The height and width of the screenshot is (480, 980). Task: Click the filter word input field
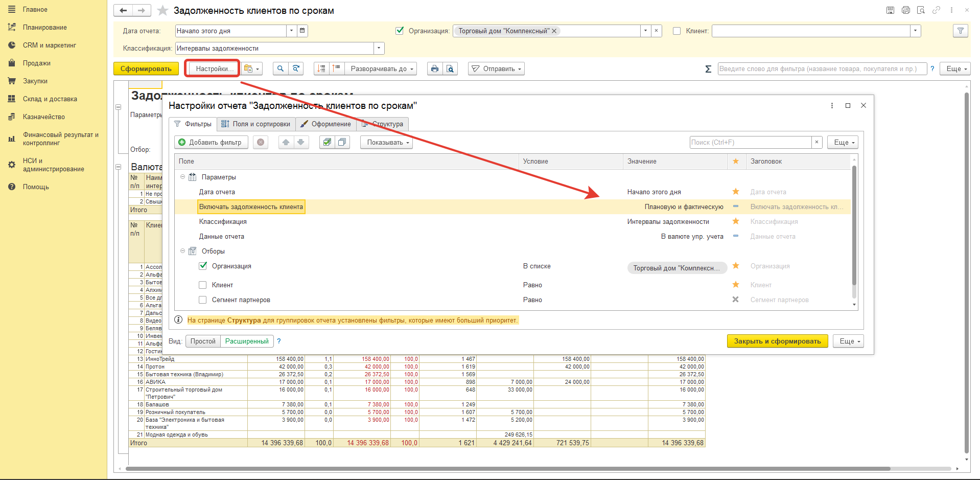(822, 68)
